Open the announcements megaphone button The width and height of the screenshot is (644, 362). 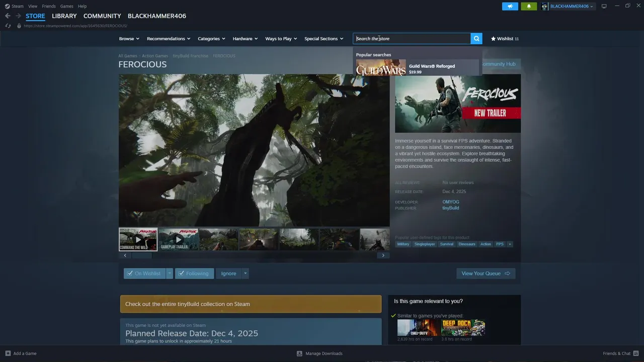click(x=510, y=6)
